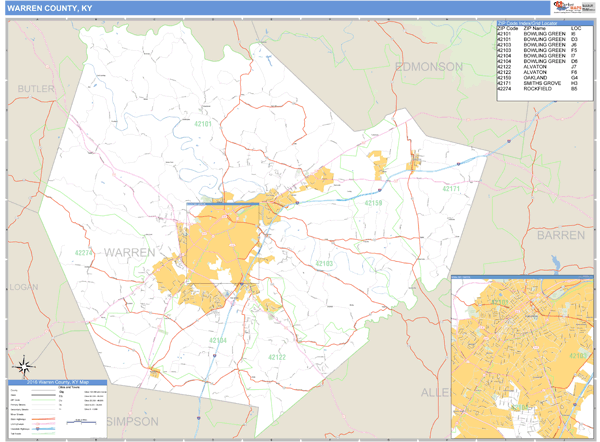Click the 42103 label in the inset map

click(x=578, y=356)
